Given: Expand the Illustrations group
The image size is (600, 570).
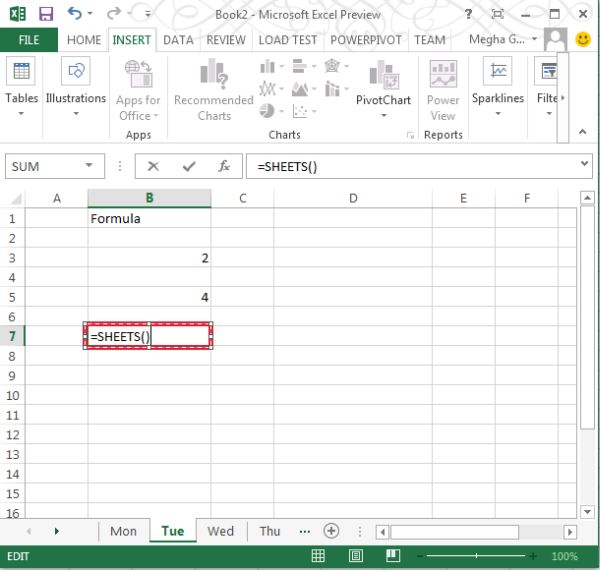Looking at the screenshot, I should pyautogui.click(x=76, y=87).
